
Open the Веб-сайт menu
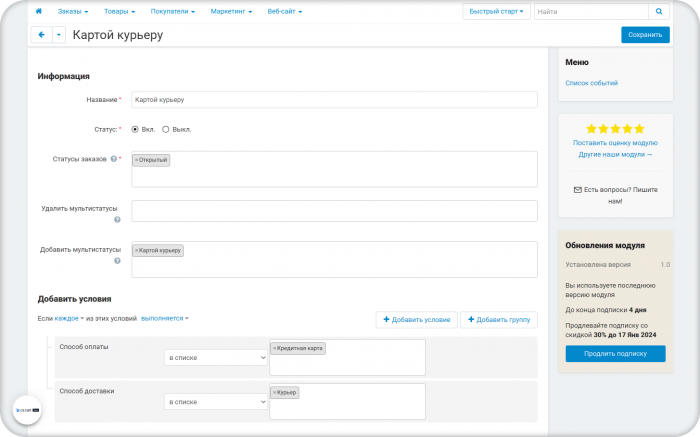coord(285,12)
